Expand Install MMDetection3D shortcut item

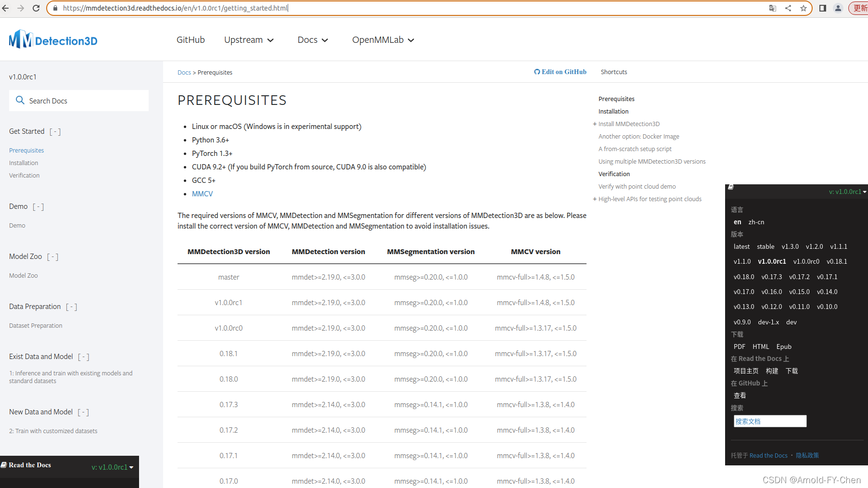pos(595,124)
